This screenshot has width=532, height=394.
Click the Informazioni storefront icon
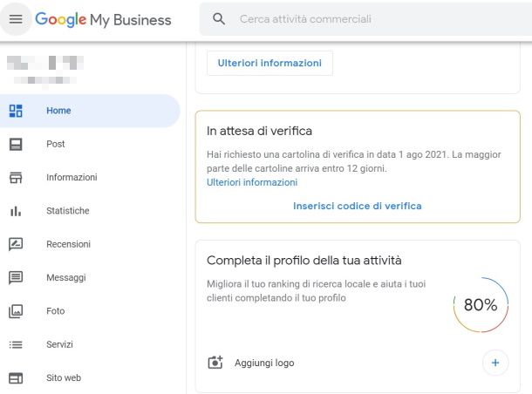pos(16,177)
